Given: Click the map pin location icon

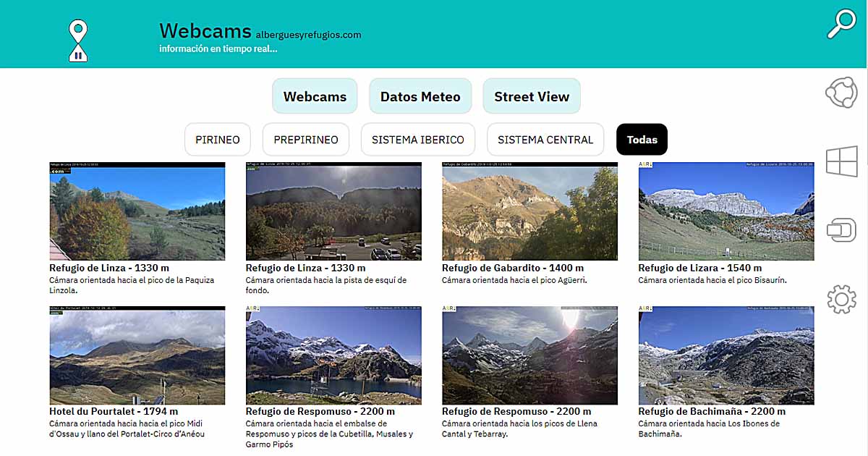Looking at the screenshot, I should coord(78,40).
